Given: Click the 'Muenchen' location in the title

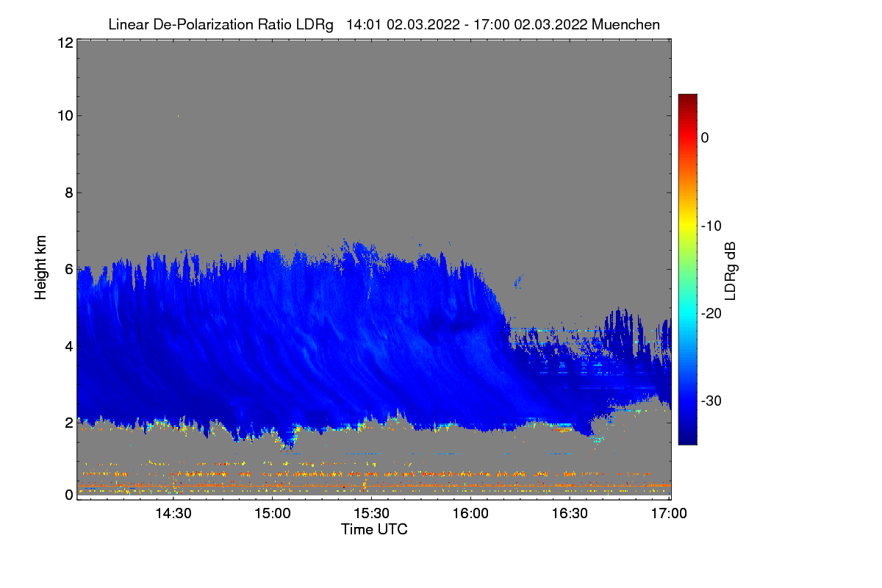Looking at the screenshot, I should 625,24.
